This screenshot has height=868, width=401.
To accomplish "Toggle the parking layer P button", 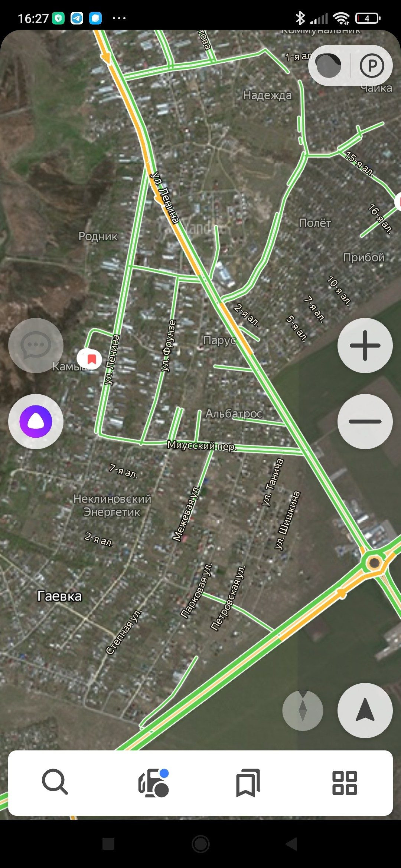I will tap(371, 66).
